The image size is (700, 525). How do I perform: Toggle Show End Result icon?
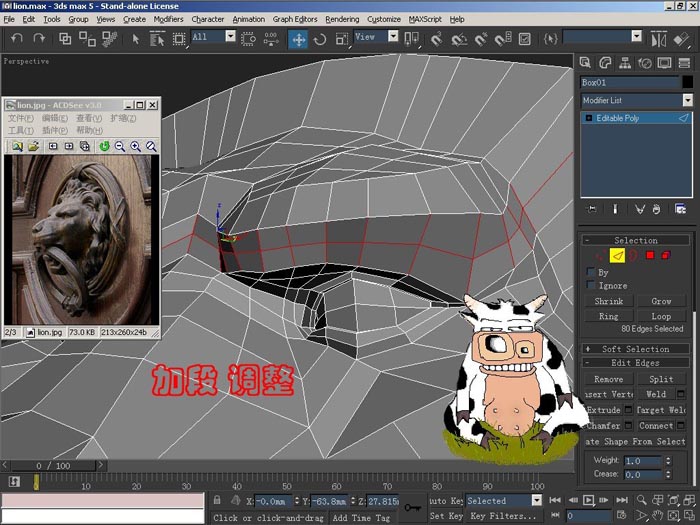click(x=615, y=209)
